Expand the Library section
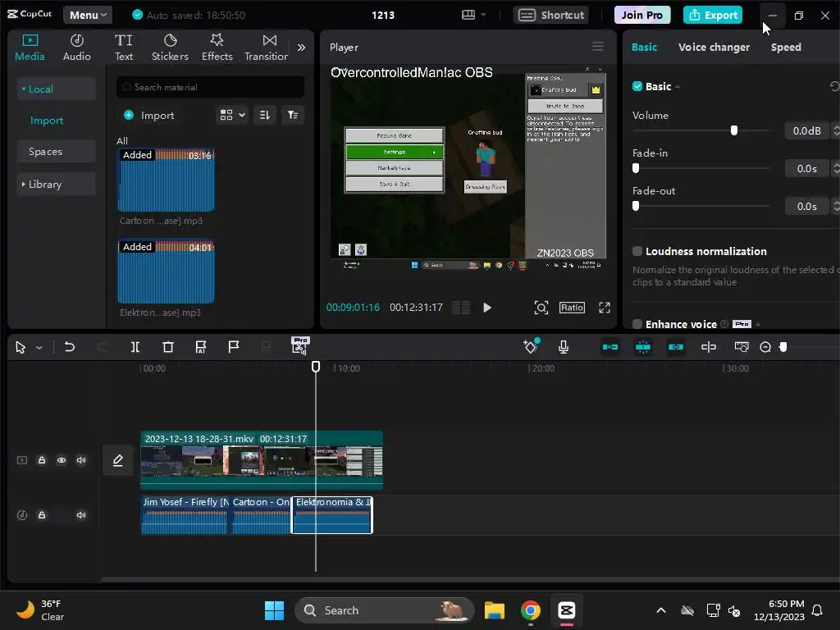 (56, 185)
